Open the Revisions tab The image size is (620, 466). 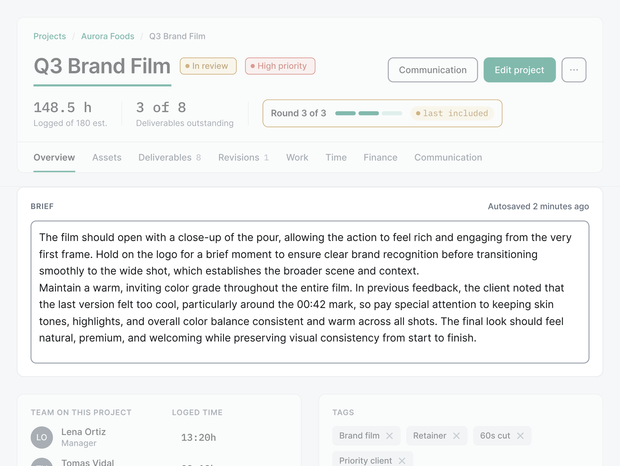tap(244, 157)
